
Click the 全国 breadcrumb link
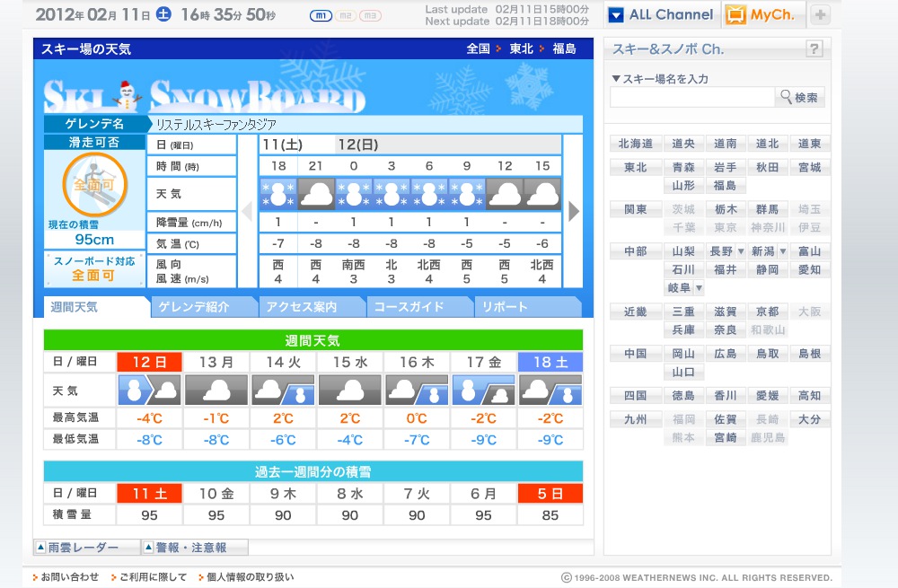tap(478, 48)
